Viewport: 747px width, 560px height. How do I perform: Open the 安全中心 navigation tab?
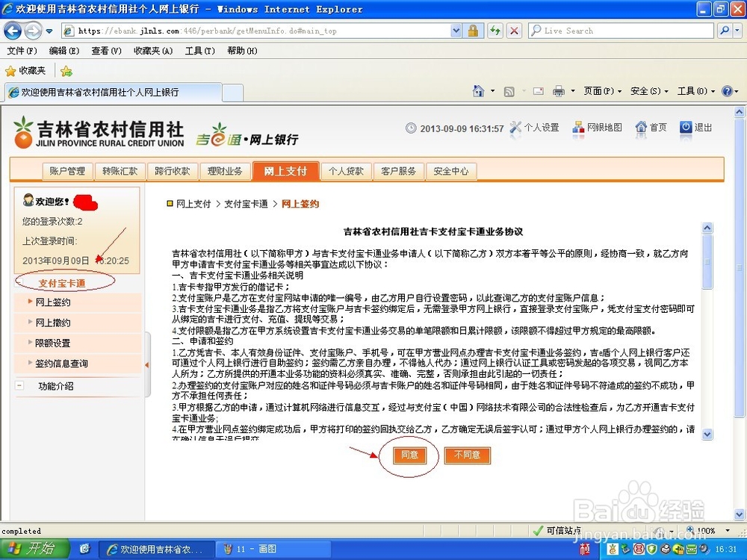tap(450, 171)
